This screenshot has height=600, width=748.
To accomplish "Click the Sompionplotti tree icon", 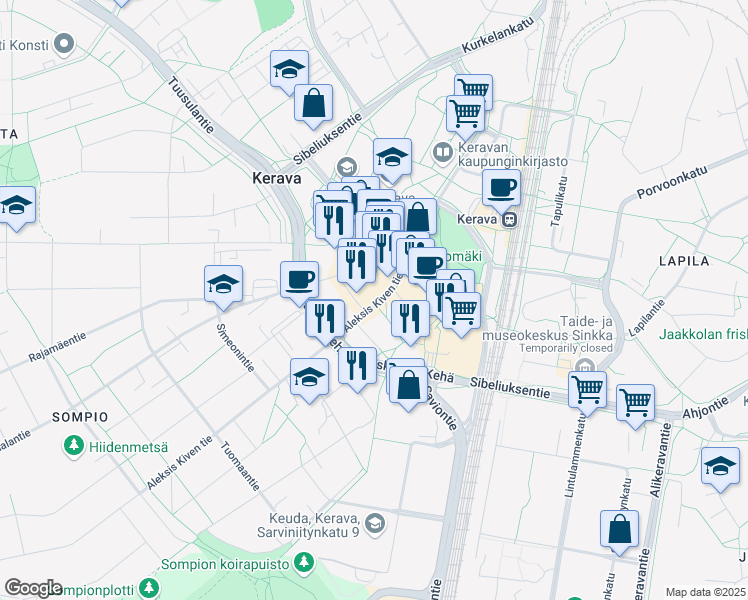I will click(x=149, y=589).
